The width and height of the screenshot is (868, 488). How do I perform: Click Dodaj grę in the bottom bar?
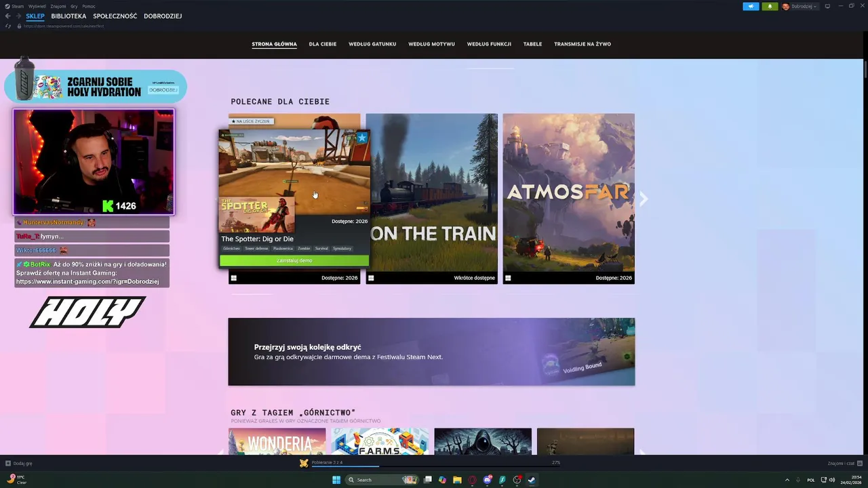click(x=22, y=464)
